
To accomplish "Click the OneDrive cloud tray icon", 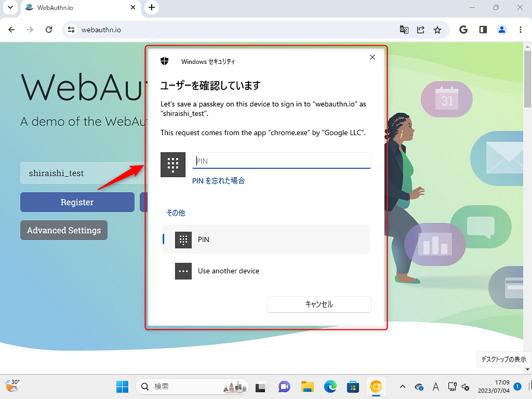I will [419, 387].
